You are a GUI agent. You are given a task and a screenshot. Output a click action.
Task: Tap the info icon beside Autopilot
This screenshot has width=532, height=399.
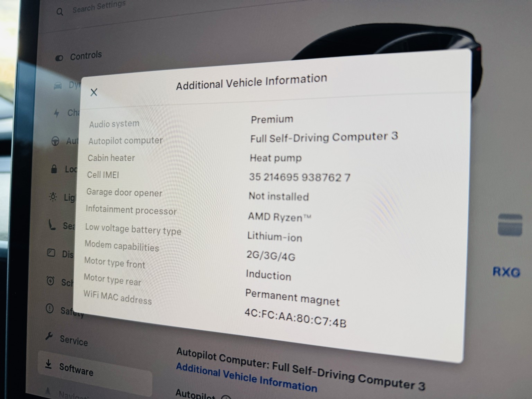[225, 398]
